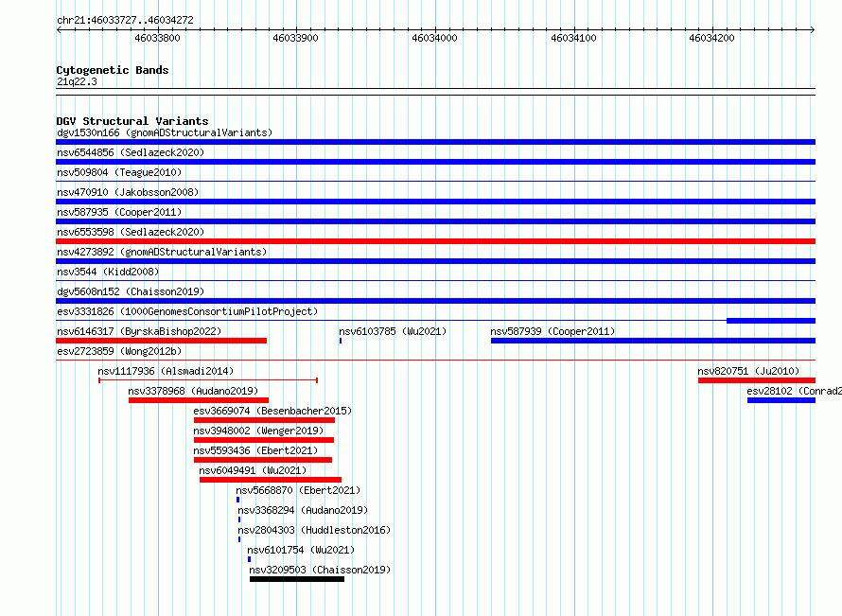The image size is (842, 616).
Task: Open the nsv3209503 (Chaisson2019) label
Action: (x=320, y=570)
